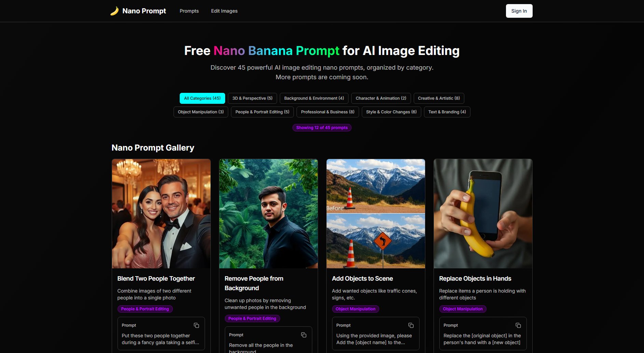Open the man in jungle thumbnail

(x=269, y=214)
